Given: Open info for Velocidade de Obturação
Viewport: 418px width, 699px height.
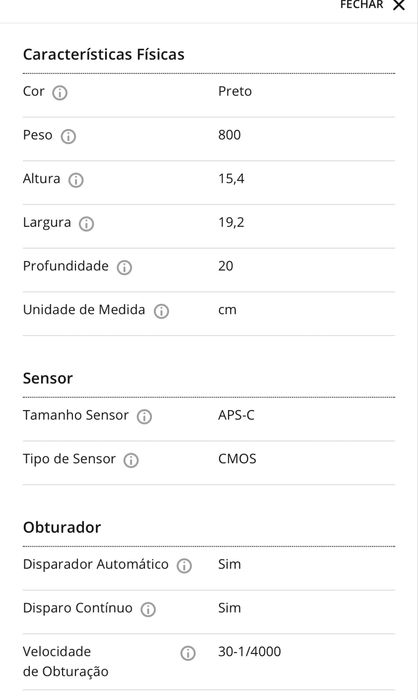Looking at the screenshot, I should tap(188, 653).
